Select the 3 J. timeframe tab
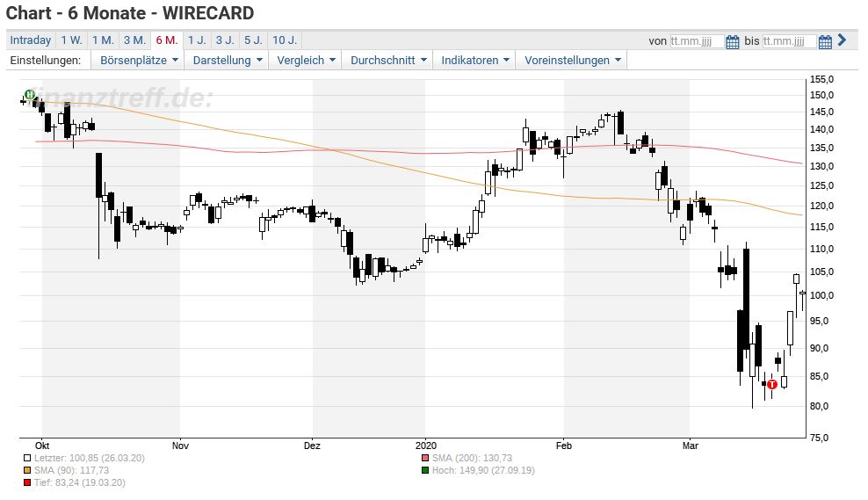 pyautogui.click(x=225, y=40)
